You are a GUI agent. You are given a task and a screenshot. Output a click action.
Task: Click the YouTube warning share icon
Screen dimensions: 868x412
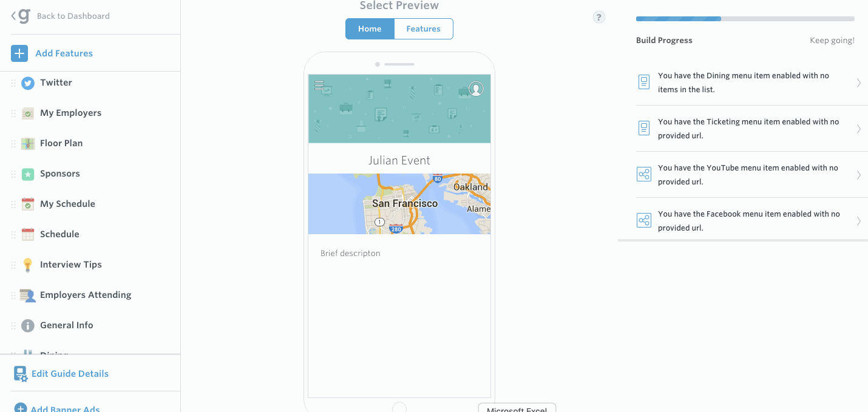[x=644, y=174]
